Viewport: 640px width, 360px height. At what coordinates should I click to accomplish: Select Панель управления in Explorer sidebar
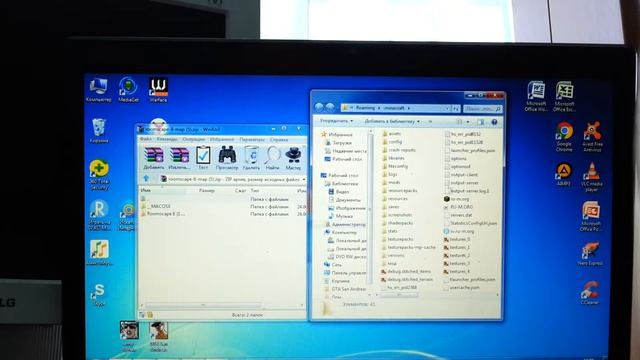point(345,273)
